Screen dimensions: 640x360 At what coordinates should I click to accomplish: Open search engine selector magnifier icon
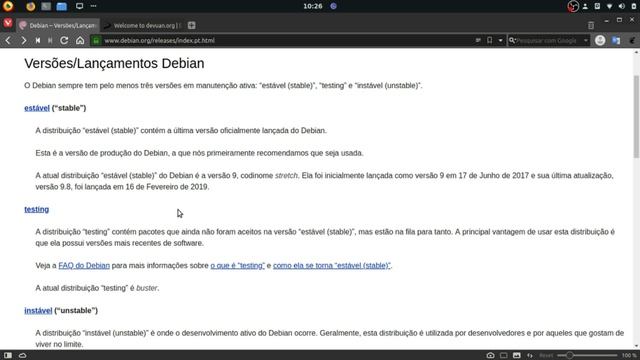(512, 40)
